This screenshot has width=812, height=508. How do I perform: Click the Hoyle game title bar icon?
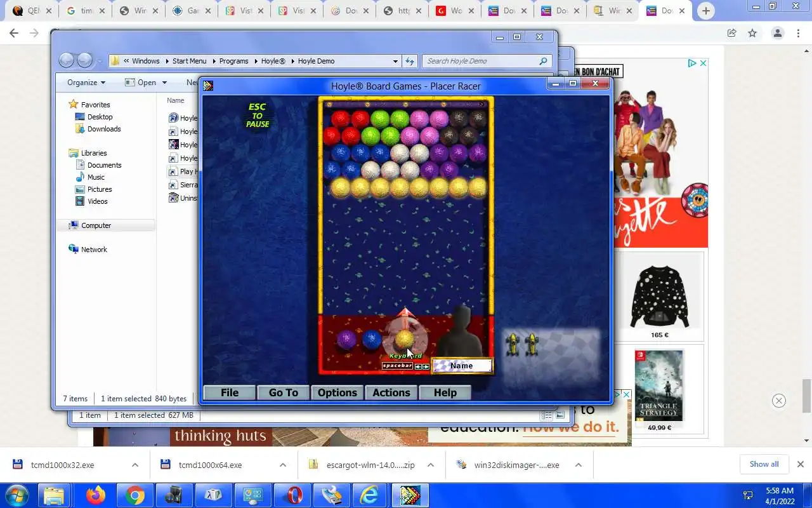208,86
